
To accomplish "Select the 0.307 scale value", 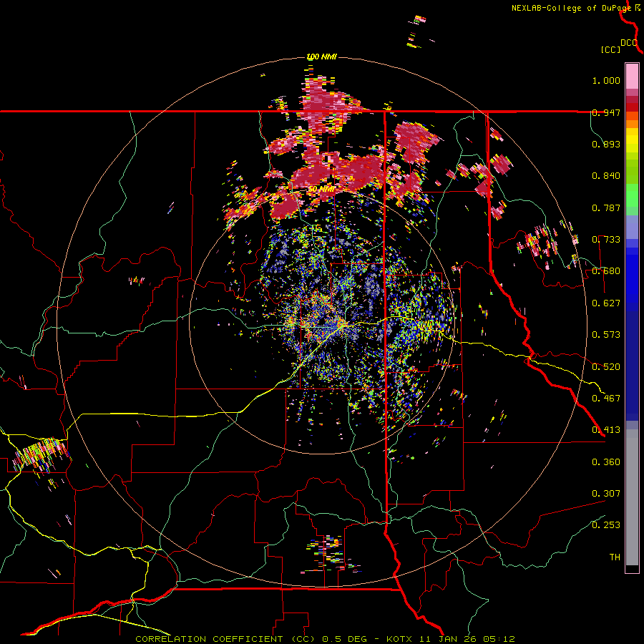I will click(x=606, y=493).
